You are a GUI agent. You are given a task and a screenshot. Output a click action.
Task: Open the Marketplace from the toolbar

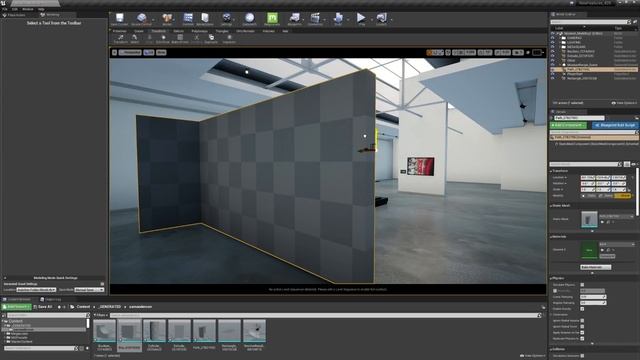(x=204, y=19)
